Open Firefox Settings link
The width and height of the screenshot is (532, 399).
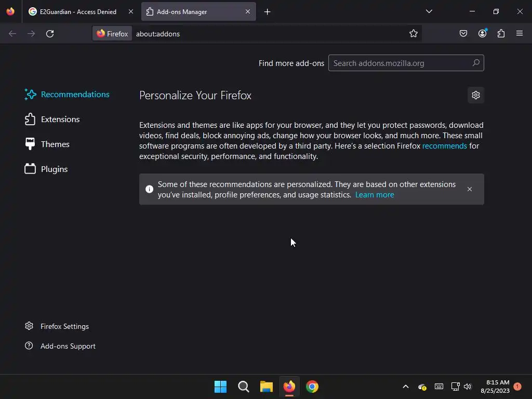tap(57, 326)
